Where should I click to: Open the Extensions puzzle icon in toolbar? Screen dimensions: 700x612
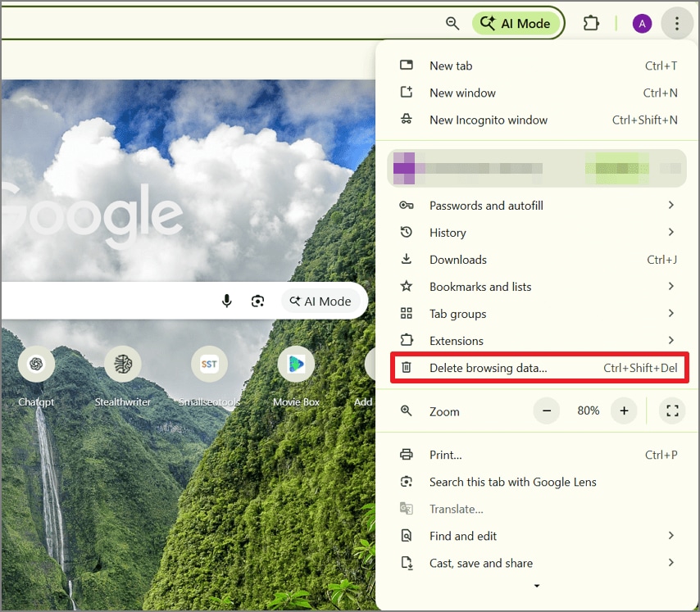591,23
